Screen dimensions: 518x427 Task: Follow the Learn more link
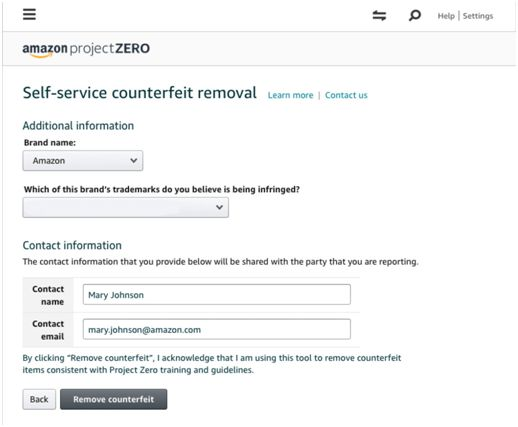290,95
